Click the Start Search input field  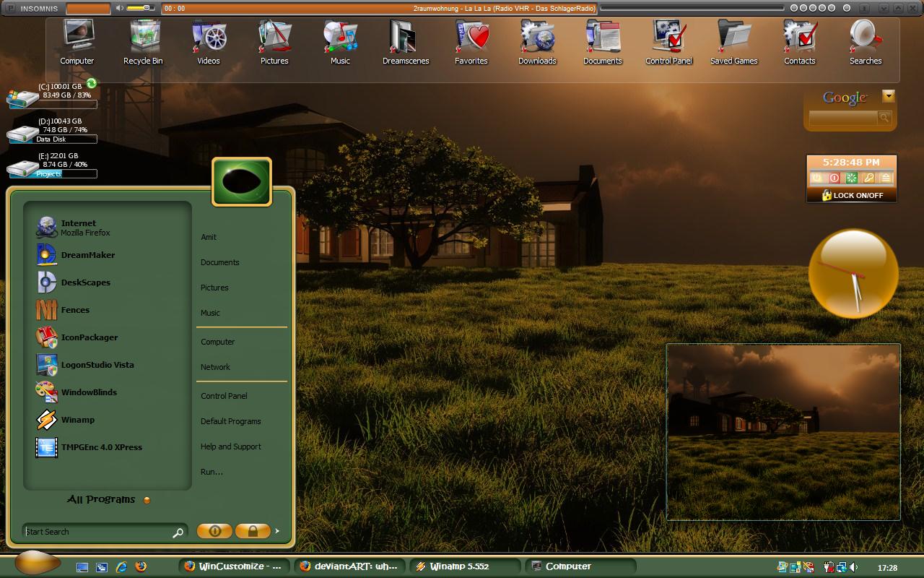(x=105, y=532)
